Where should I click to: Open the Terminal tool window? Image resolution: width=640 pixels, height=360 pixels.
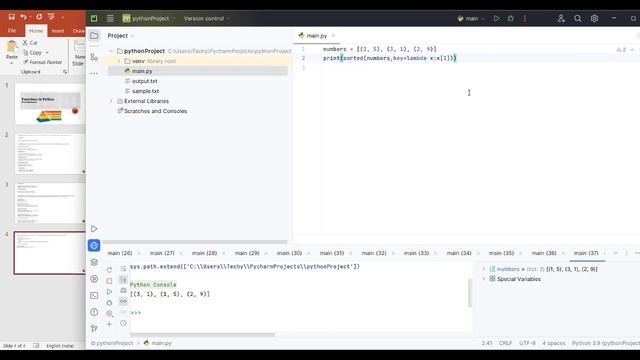click(x=94, y=296)
